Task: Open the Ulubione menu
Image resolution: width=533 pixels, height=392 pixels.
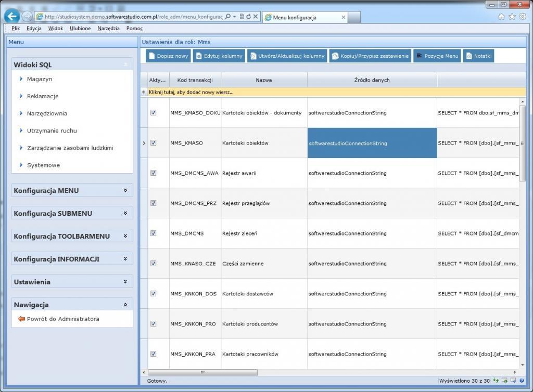Action: pyautogui.click(x=80, y=28)
